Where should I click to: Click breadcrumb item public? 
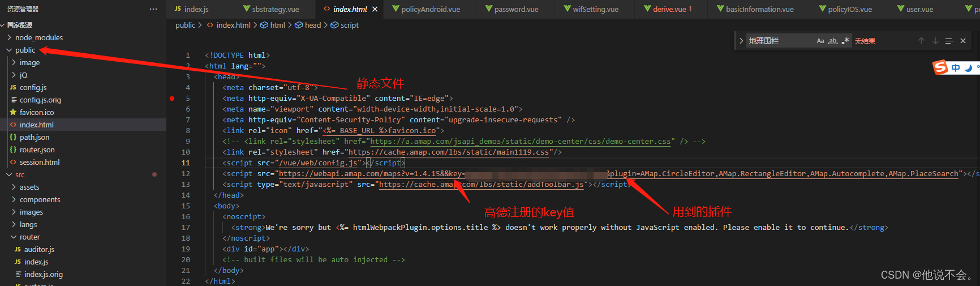pos(185,25)
